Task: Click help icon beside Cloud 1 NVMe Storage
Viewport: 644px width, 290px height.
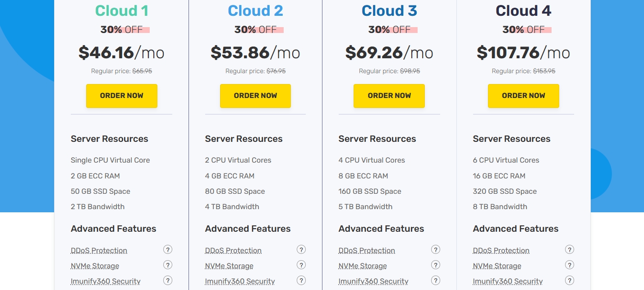Action: coord(168,265)
